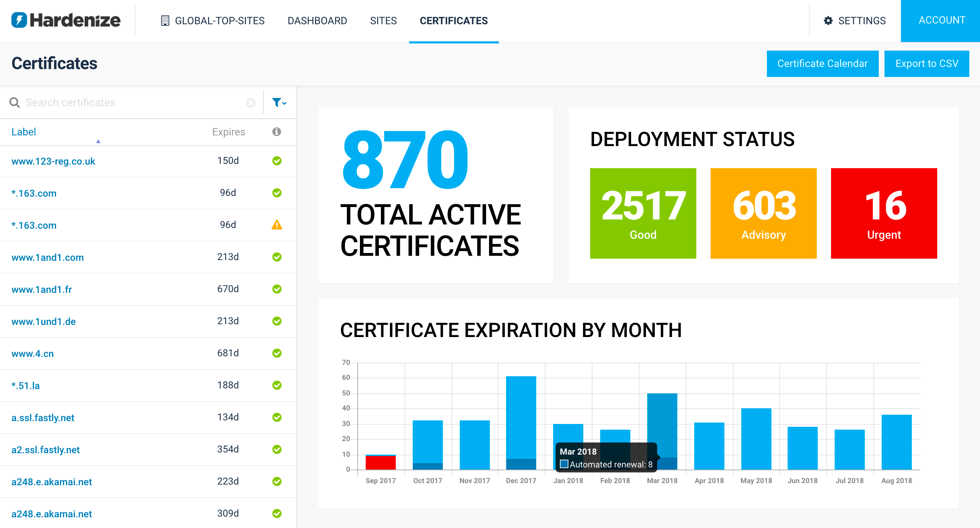Click green check for *.51.la
Image resolution: width=980 pixels, height=528 pixels.
tap(277, 385)
